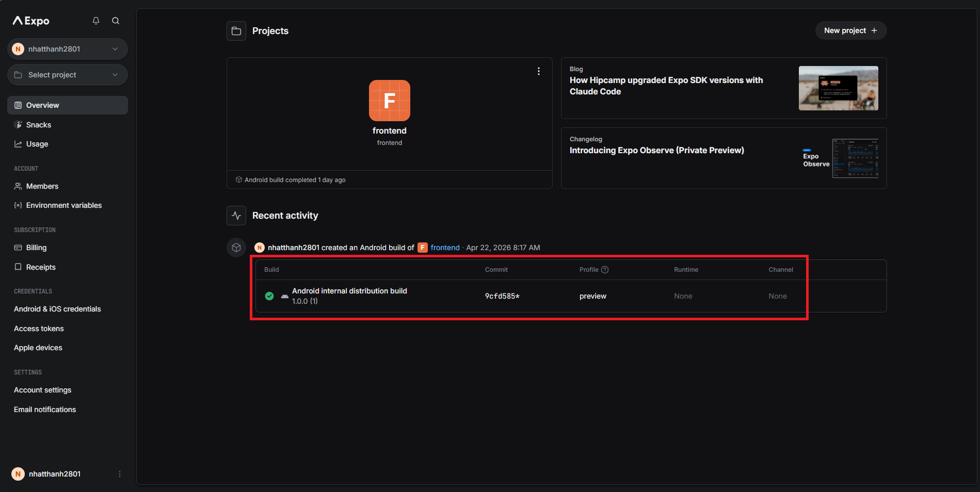
Task: Open Android internal distribution build
Action: pos(349,291)
